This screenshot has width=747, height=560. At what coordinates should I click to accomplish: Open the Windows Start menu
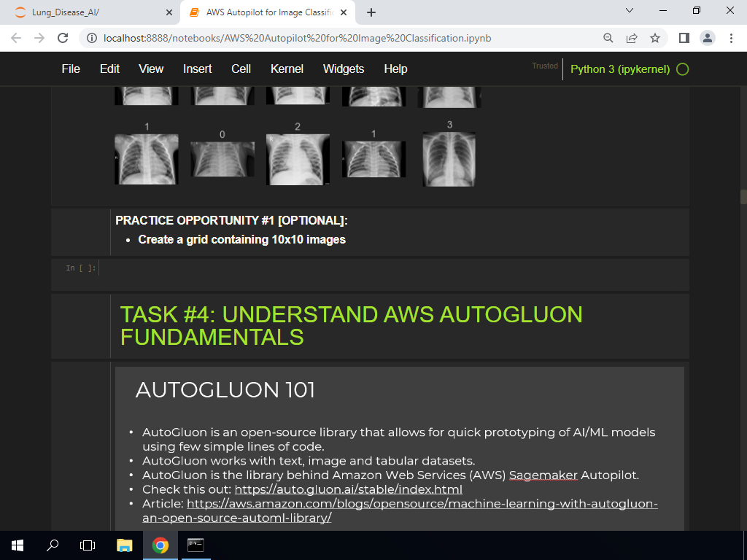pyautogui.click(x=18, y=545)
